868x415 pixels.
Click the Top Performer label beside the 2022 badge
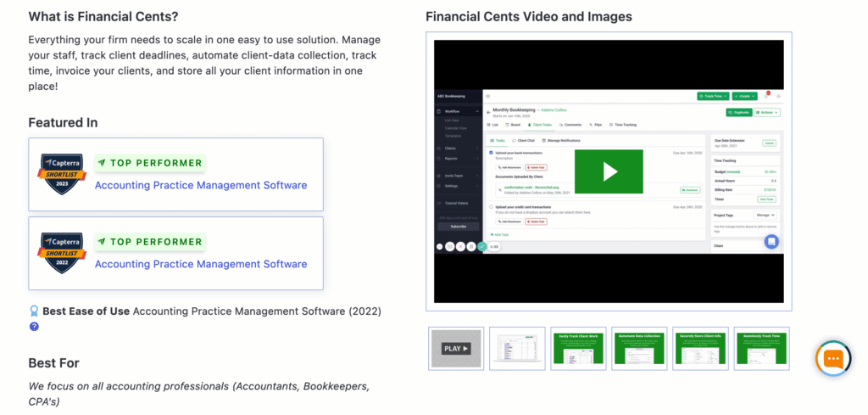point(150,242)
